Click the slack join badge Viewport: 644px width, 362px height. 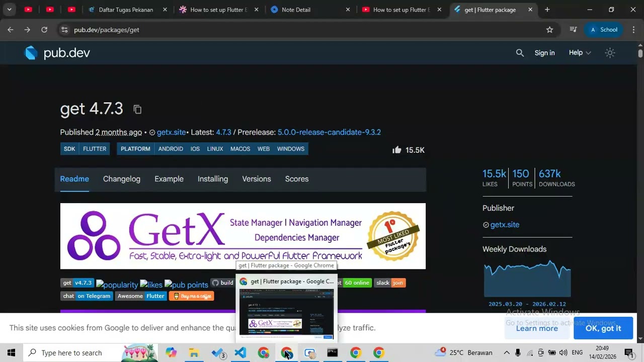coord(389,283)
